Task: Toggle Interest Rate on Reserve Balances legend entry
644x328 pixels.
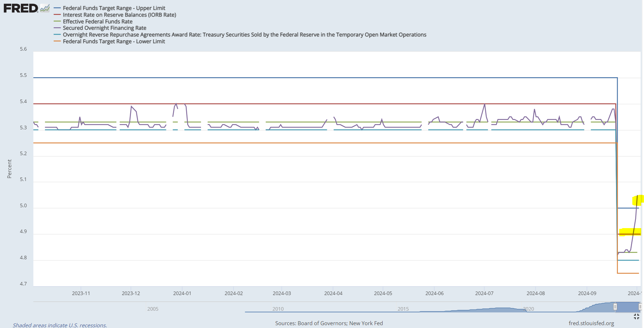Action: coord(119,15)
